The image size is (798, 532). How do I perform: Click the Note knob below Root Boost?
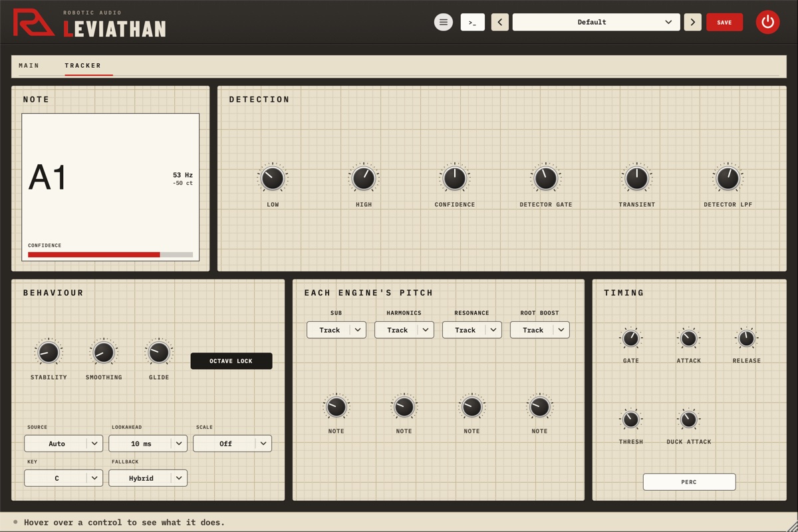point(540,406)
